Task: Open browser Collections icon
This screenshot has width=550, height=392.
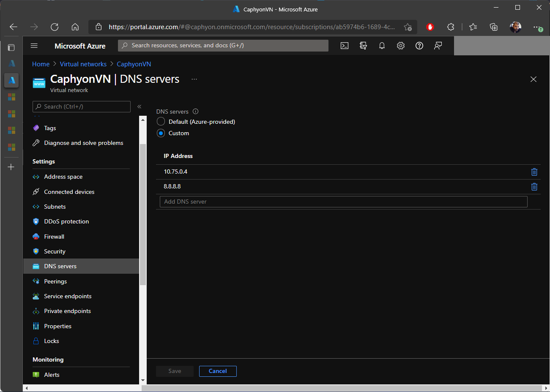Action: (494, 27)
